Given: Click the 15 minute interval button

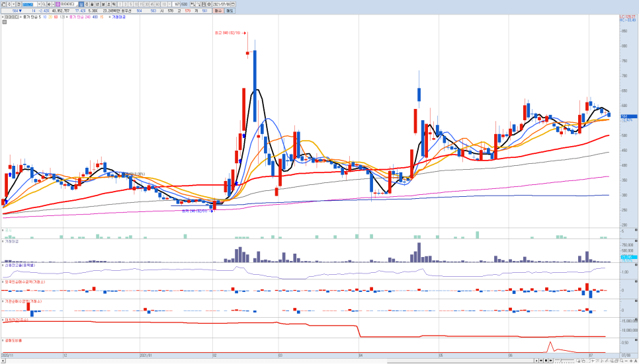Looking at the screenshot, I should (x=142, y=4).
